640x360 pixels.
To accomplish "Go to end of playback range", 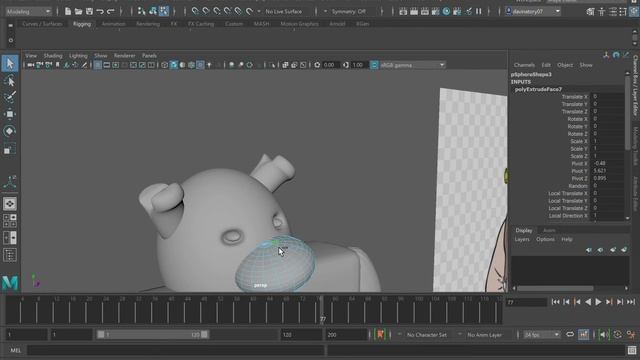I will pyautogui.click(x=631, y=302).
